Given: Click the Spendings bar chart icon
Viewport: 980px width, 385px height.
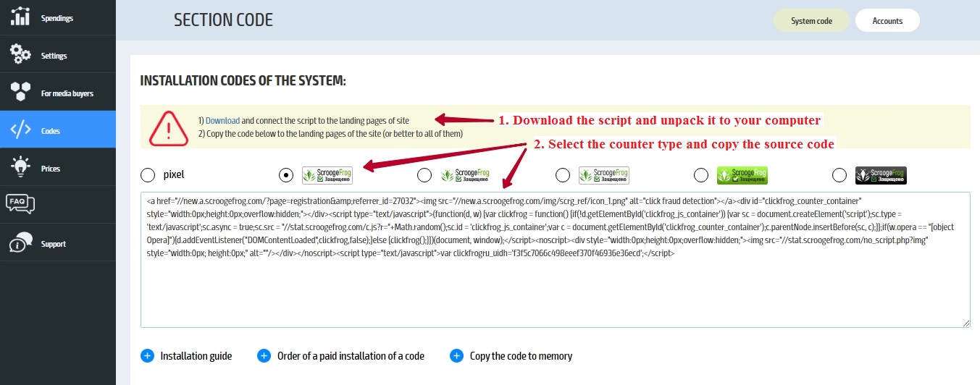Looking at the screenshot, I should tap(20, 16).
